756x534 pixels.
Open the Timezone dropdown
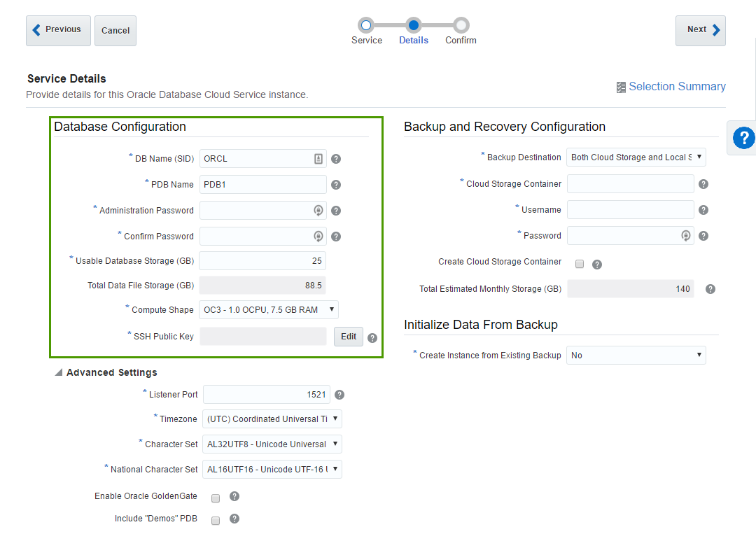point(272,419)
